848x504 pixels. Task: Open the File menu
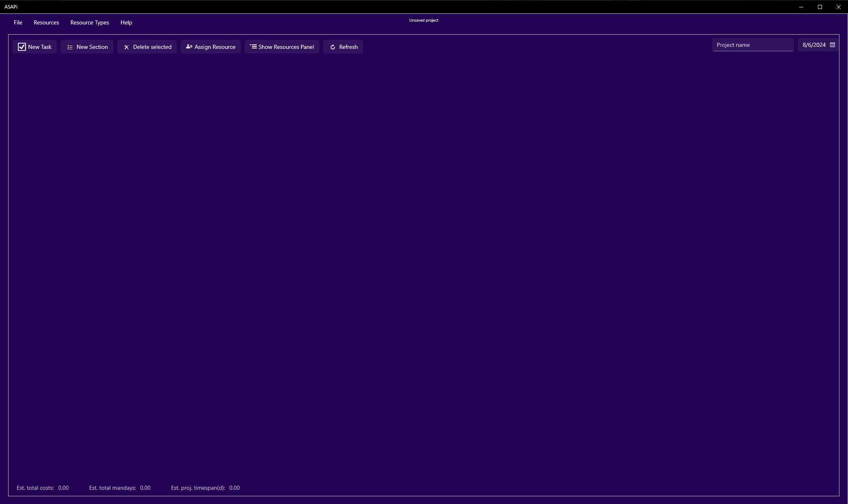click(18, 22)
